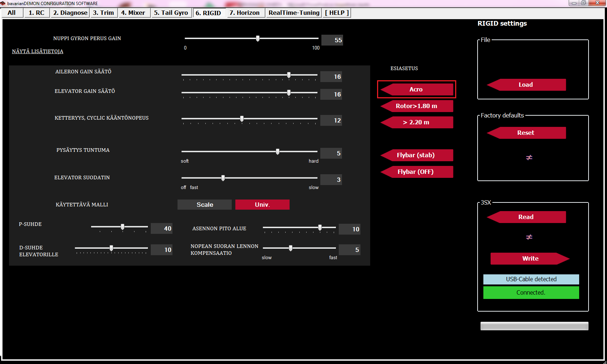Apply the Acro preset

tap(416, 89)
